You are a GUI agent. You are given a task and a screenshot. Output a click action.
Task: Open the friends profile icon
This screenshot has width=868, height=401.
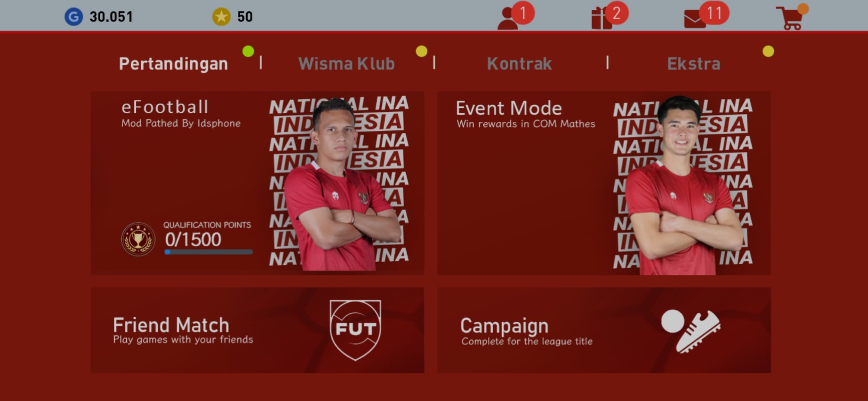point(508,19)
